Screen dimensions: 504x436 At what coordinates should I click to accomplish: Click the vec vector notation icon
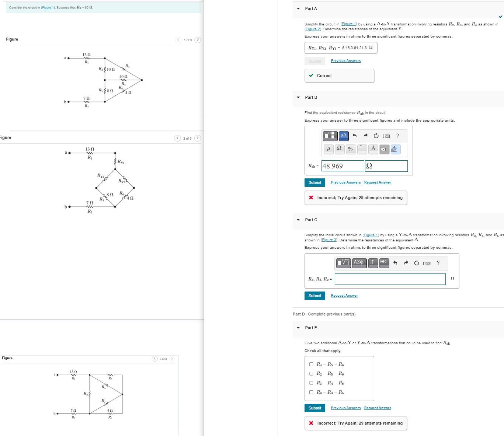pyautogui.click(x=383, y=263)
